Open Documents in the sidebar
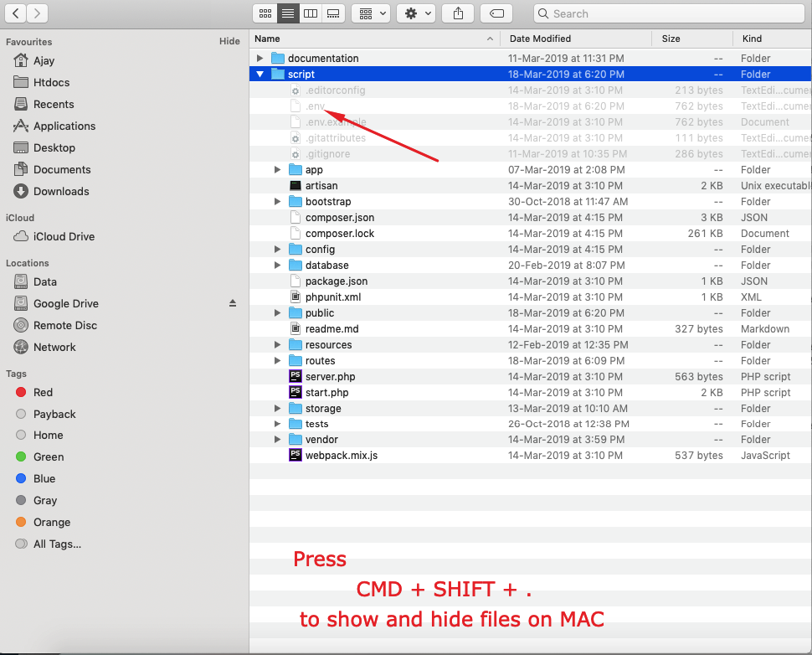812x655 pixels. [62, 169]
